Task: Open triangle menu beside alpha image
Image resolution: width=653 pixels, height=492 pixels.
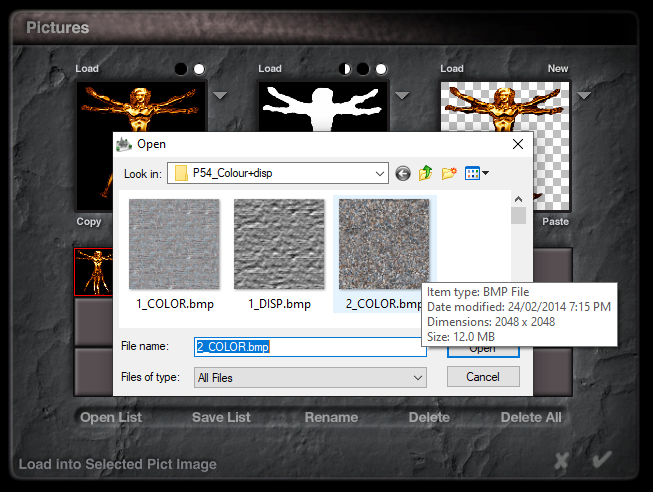Action: [402, 95]
